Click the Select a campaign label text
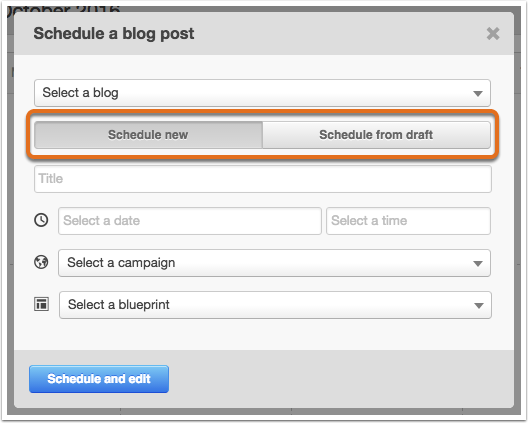 (x=121, y=263)
